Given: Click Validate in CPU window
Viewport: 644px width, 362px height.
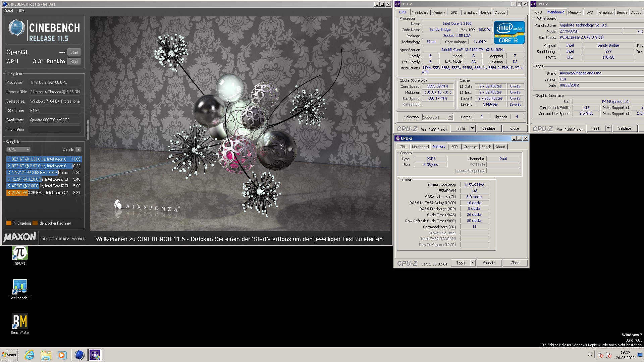Looking at the screenshot, I should 489,128.
